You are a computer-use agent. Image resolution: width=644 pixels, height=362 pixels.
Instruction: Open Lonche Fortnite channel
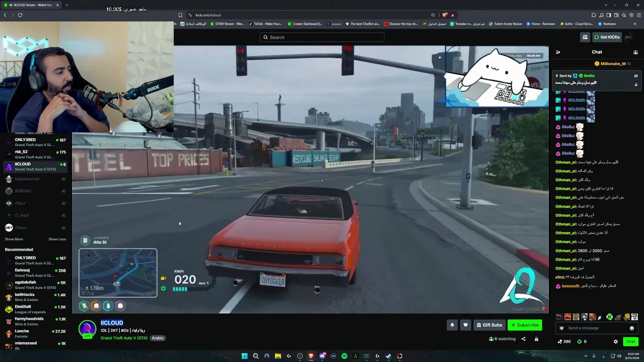coord(35,333)
